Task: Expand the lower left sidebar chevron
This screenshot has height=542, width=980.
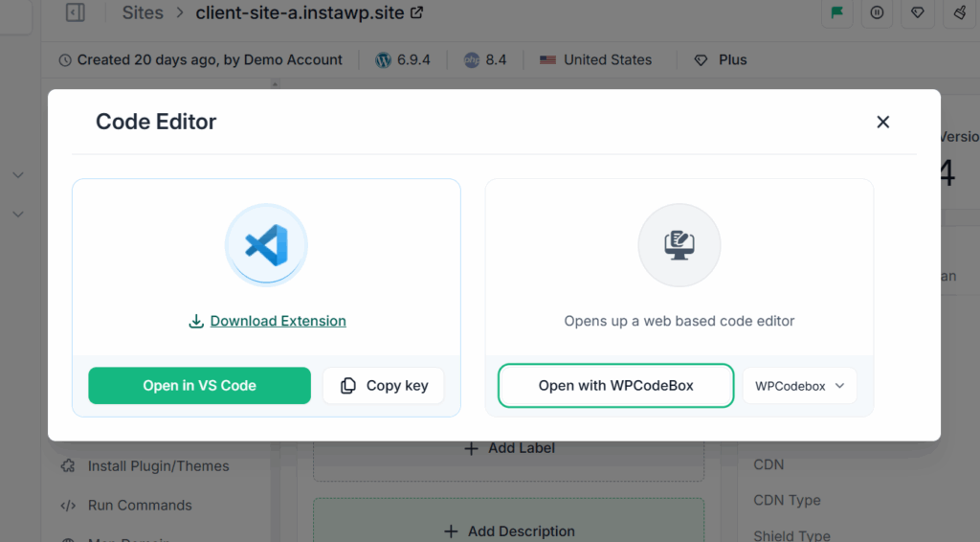Action: click(18, 215)
